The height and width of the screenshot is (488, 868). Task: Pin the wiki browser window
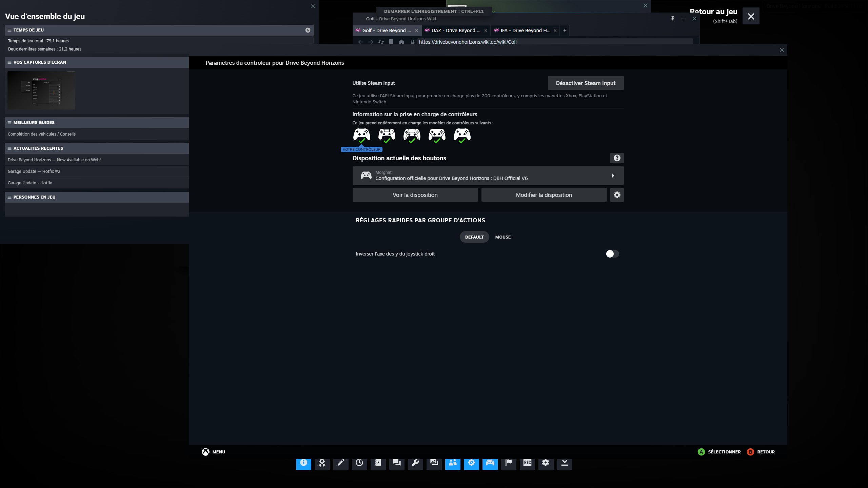pos(673,19)
